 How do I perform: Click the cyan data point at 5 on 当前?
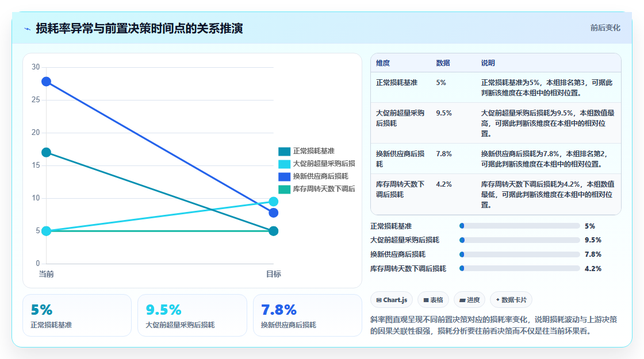pos(47,231)
